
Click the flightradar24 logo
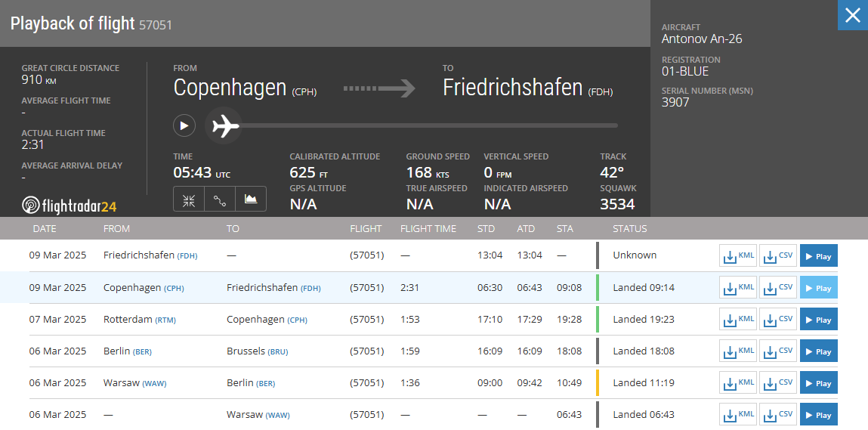70,206
